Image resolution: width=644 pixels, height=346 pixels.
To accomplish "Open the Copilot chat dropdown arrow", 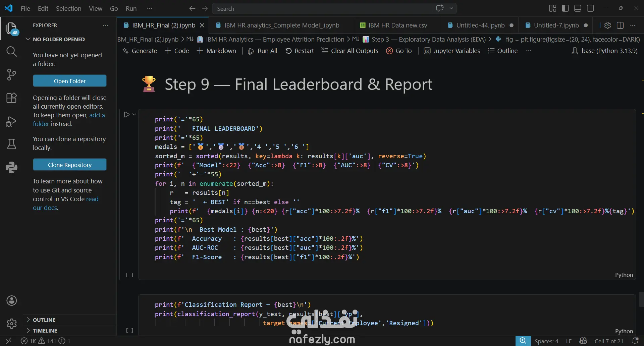I will (451, 8).
